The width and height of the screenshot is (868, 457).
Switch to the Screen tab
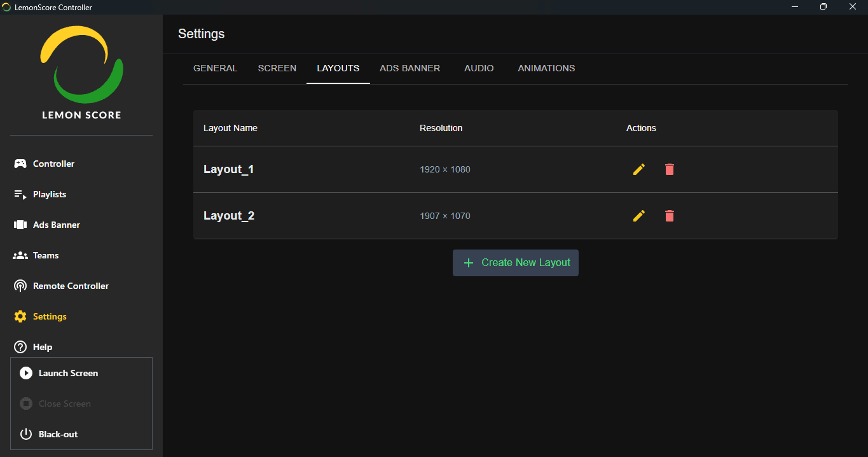coord(277,68)
